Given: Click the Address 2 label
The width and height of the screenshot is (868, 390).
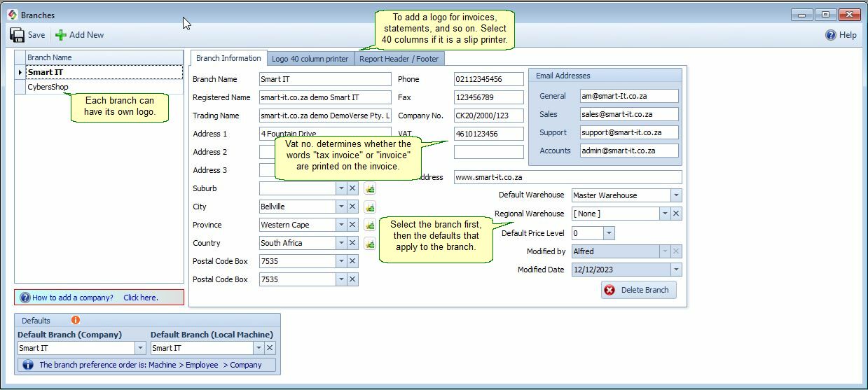Looking at the screenshot, I should coord(210,152).
